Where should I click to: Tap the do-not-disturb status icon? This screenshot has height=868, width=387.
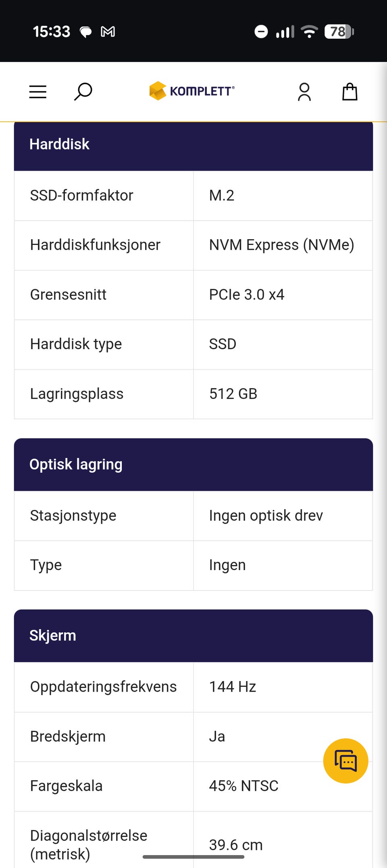coord(261,31)
